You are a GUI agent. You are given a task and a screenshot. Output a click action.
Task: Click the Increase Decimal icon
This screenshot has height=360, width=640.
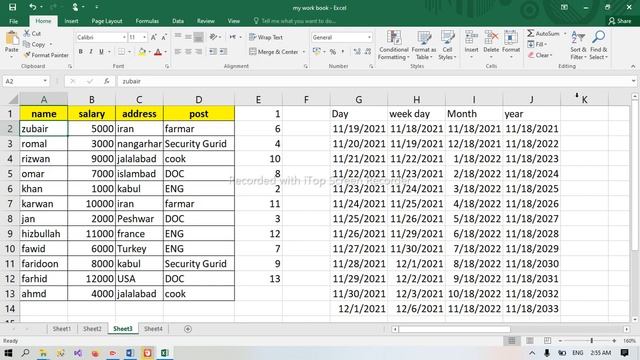pyautogui.click(x=357, y=52)
